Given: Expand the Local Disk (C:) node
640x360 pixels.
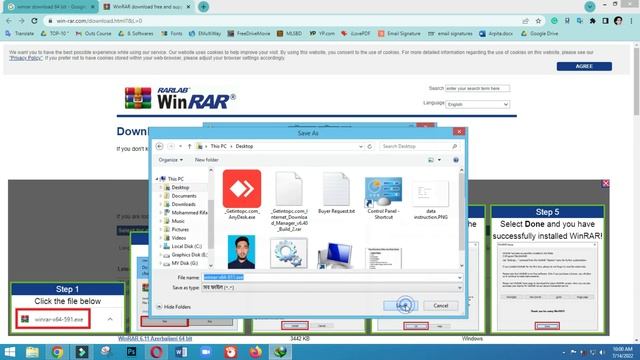Looking at the screenshot, I should (160, 247).
